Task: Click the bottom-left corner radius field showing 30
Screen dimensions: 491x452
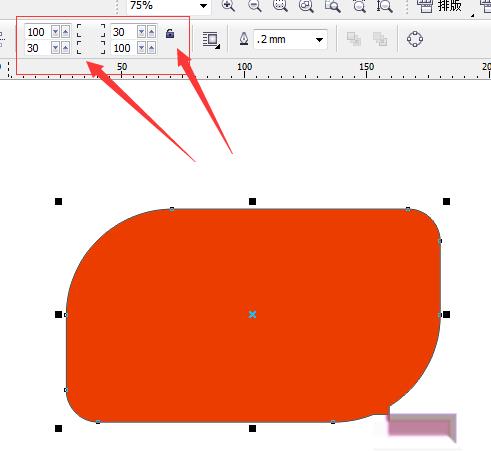Action: pyautogui.click(x=38, y=48)
